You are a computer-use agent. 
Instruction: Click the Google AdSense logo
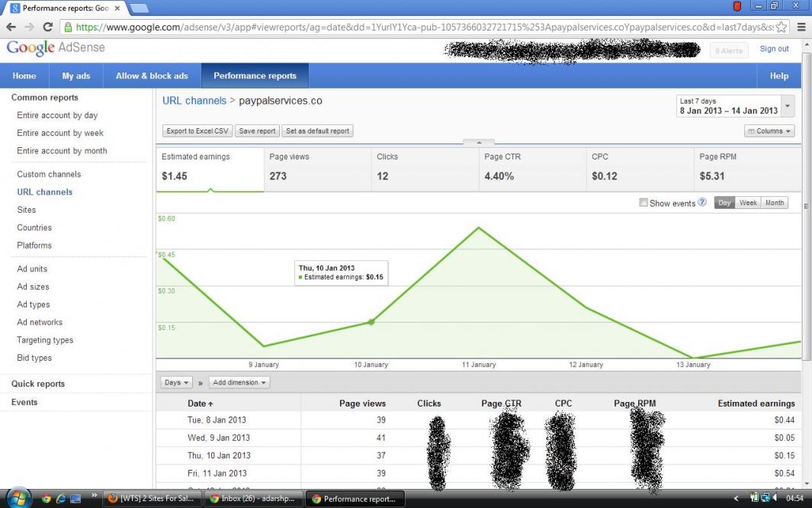56,47
